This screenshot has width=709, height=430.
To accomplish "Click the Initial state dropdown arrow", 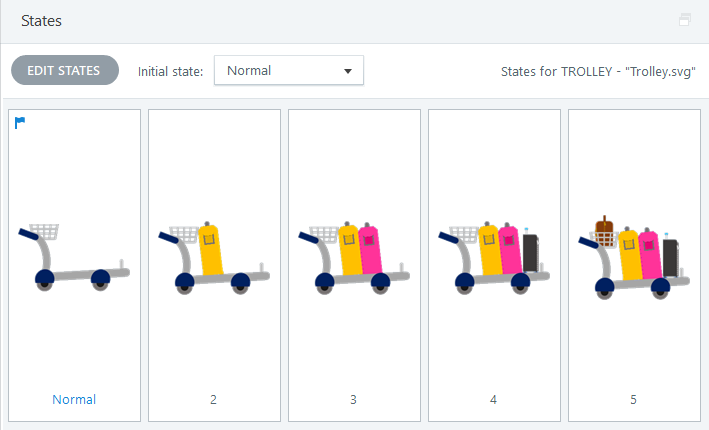I will 348,72.
